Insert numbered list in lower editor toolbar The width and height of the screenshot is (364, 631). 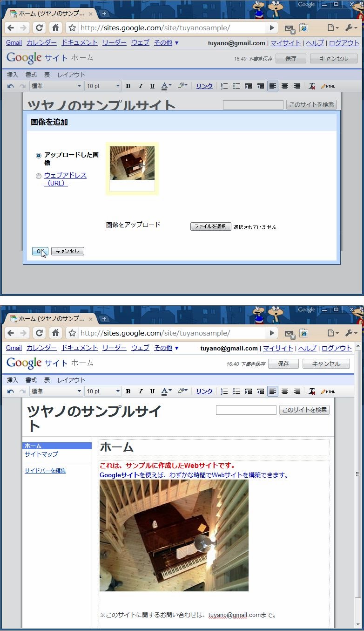tap(224, 391)
